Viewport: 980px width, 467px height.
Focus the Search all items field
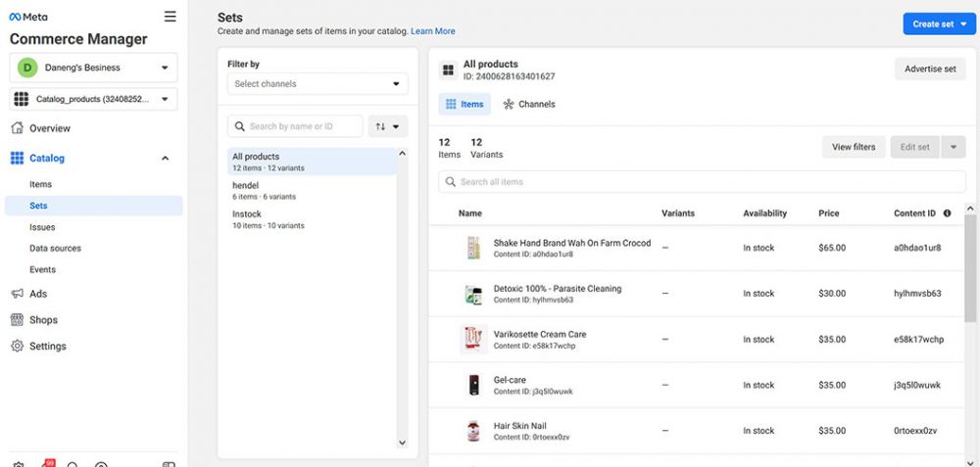tap(702, 182)
